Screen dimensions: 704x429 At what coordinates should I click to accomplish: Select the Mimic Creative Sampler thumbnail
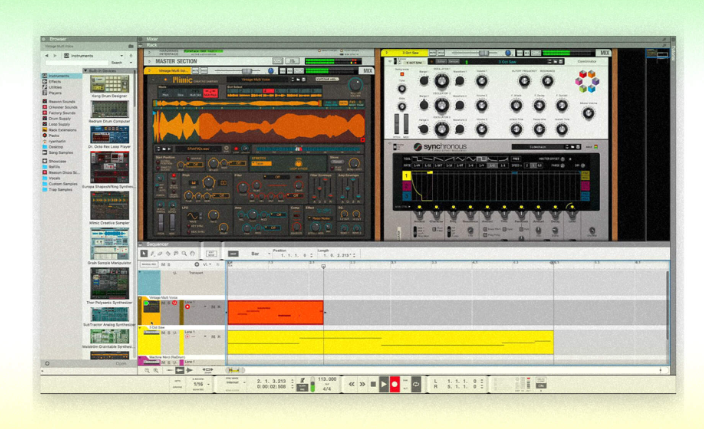[110, 205]
